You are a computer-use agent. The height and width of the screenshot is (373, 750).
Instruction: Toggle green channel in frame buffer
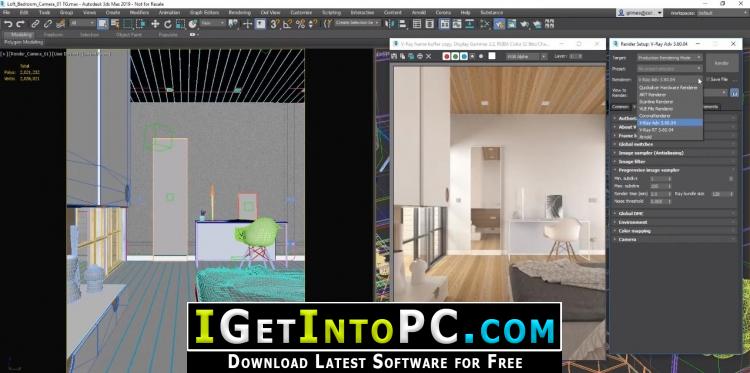coord(455,56)
